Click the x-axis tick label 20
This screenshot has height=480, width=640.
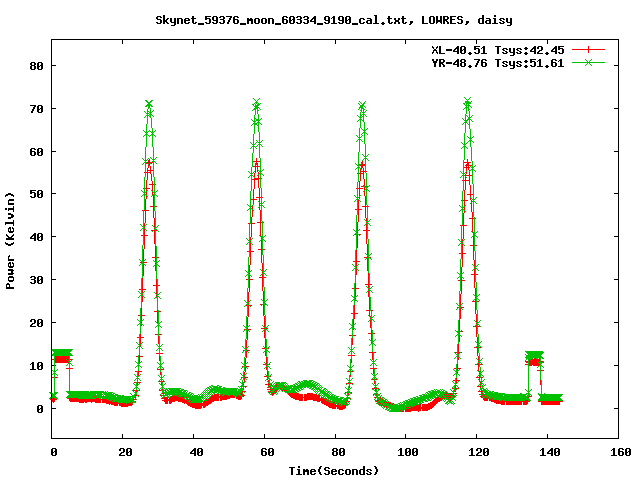coord(125,452)
